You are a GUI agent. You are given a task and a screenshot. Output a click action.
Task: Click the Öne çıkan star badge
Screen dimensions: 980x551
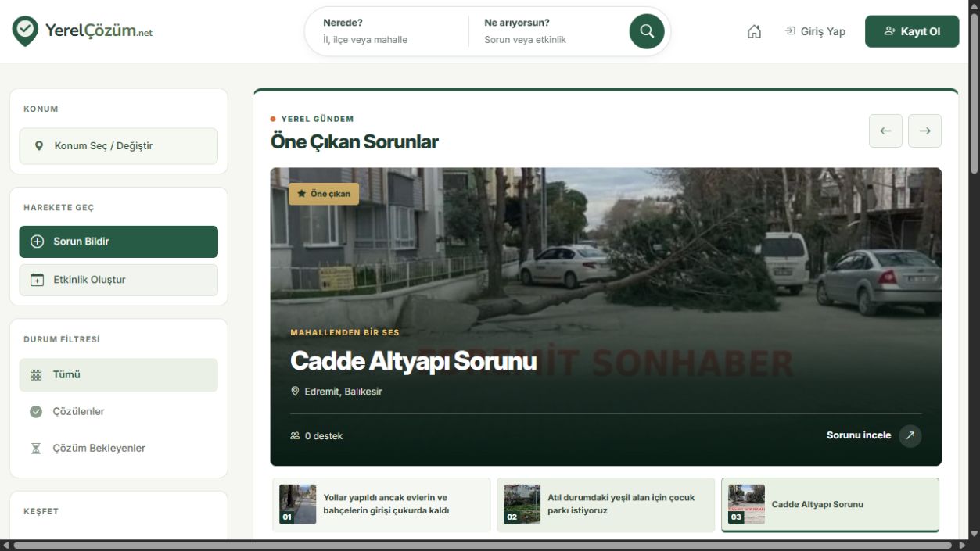coord(324,194)
